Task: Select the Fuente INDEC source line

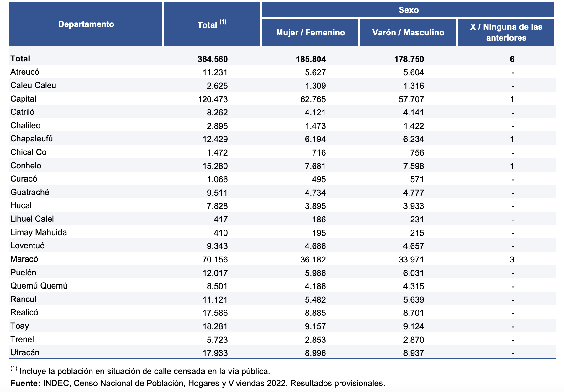Action: click(x=198, y=383)
